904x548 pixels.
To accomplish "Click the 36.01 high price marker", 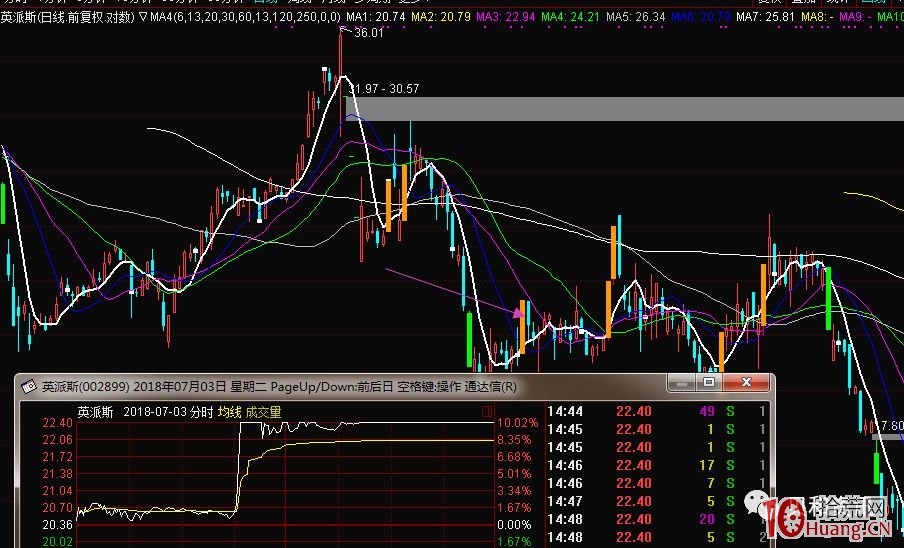I will pos(368,33).
